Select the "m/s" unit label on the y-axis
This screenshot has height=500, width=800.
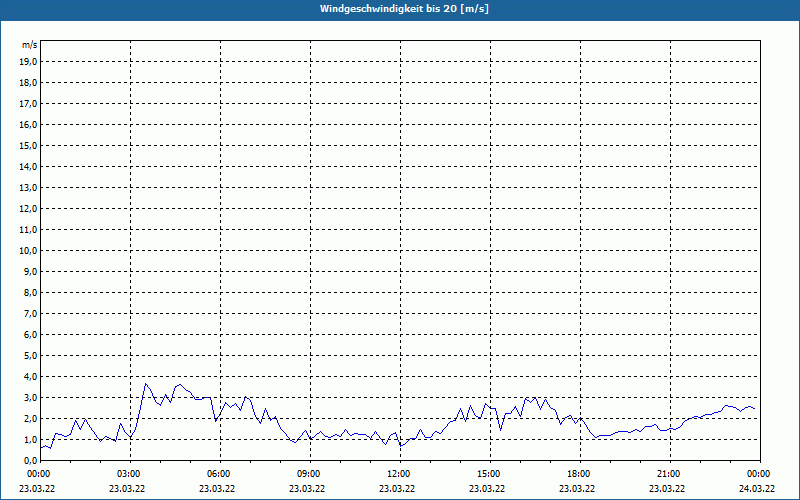pos(30,45)
